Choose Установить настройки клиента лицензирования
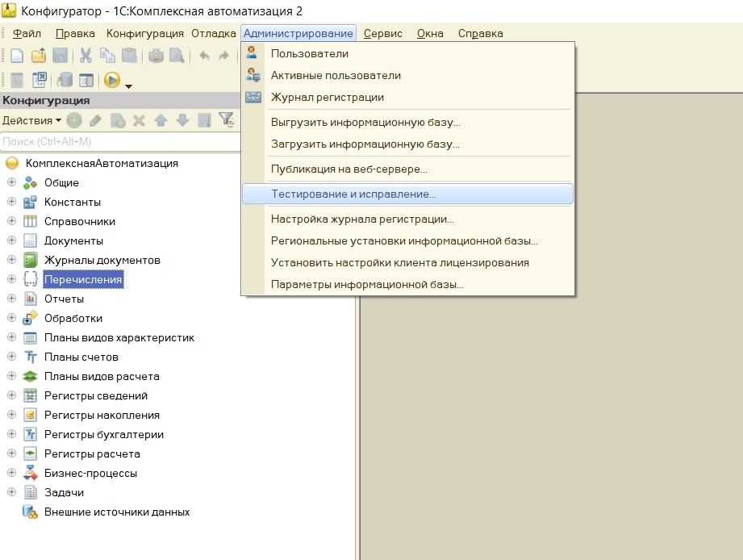The width and height of the screenshot is (743, 560). [407, 263]
